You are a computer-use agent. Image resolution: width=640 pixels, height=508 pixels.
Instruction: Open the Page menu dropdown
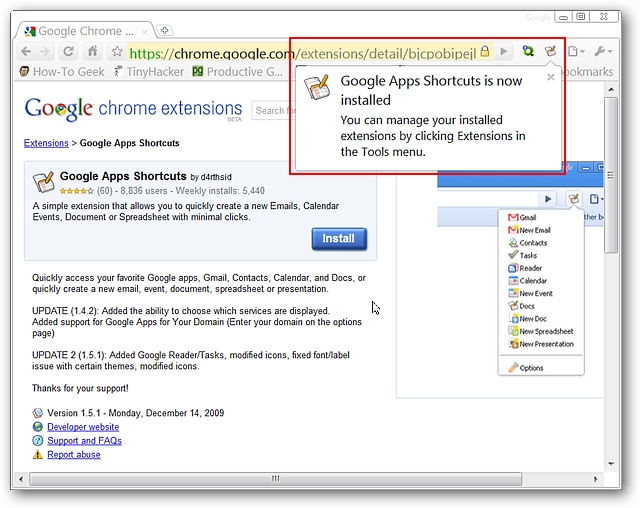(x=577, y=51)
